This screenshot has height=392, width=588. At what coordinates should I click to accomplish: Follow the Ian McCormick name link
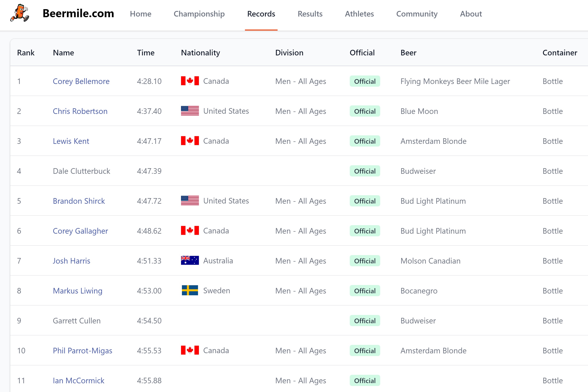(78, 381)
